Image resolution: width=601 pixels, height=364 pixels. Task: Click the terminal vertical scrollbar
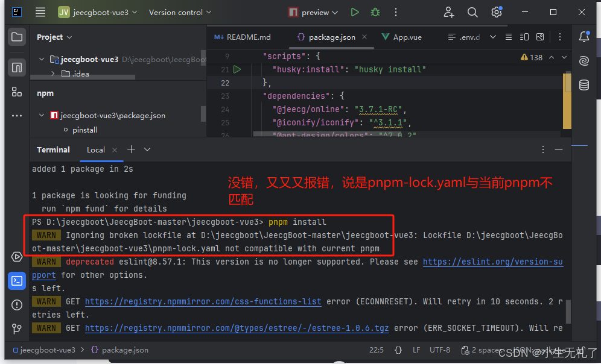click(x=568, y=312)
